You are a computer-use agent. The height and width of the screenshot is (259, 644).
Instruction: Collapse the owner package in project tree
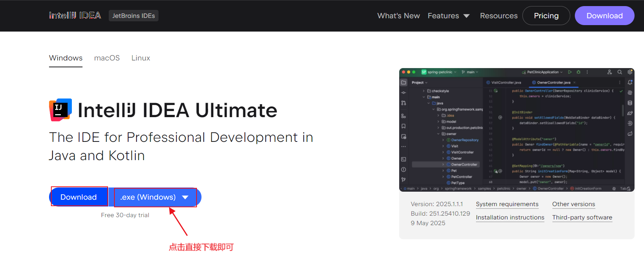click(x=438, y=134)
